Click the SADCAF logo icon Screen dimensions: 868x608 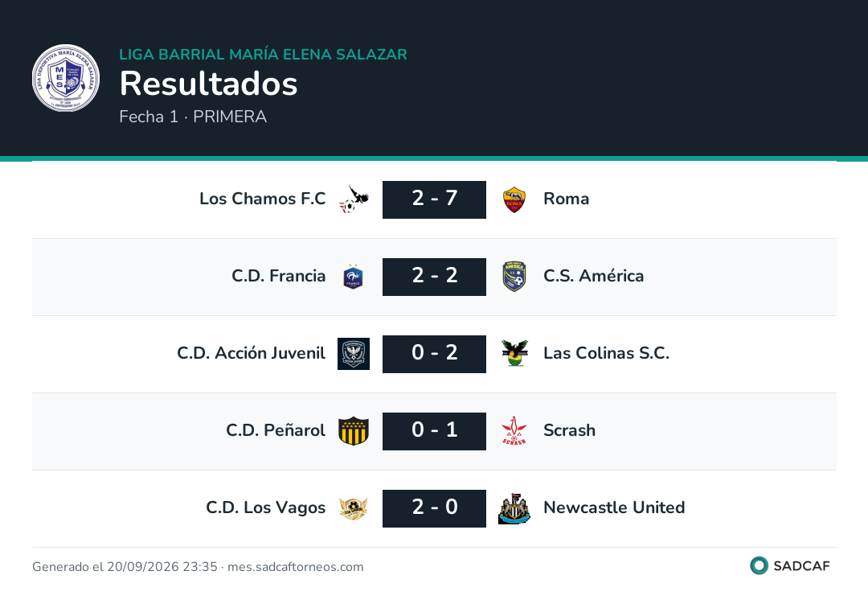pos(759,565)
